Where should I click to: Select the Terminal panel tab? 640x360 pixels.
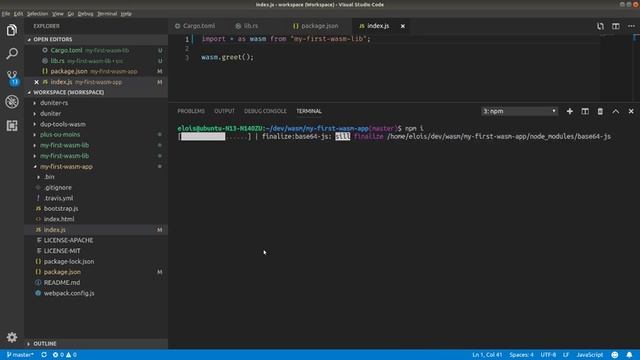tap(309, 111)
